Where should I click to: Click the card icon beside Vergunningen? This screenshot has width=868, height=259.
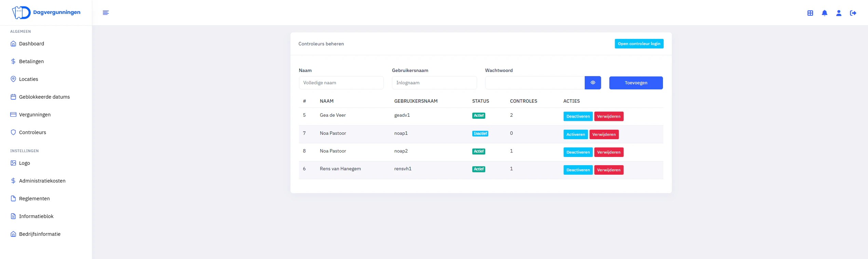13,115
